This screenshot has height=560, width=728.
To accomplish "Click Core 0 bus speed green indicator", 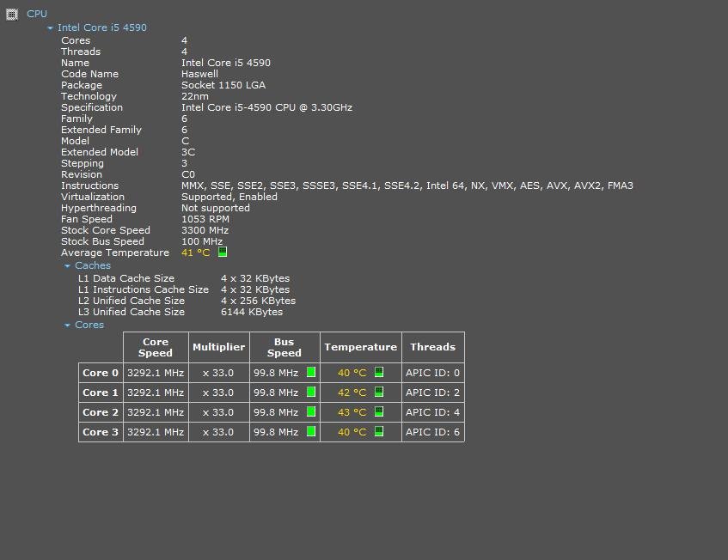I will click(311, 373).
